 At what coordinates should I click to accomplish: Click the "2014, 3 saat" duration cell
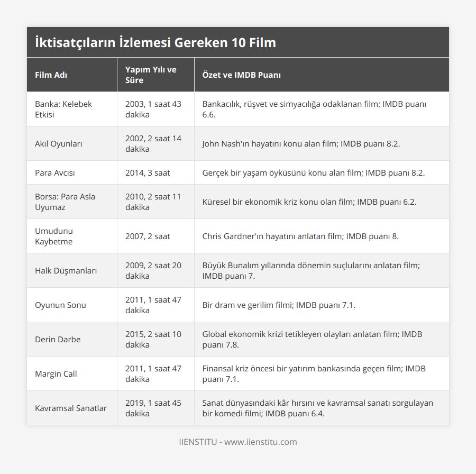click(148, 172)
